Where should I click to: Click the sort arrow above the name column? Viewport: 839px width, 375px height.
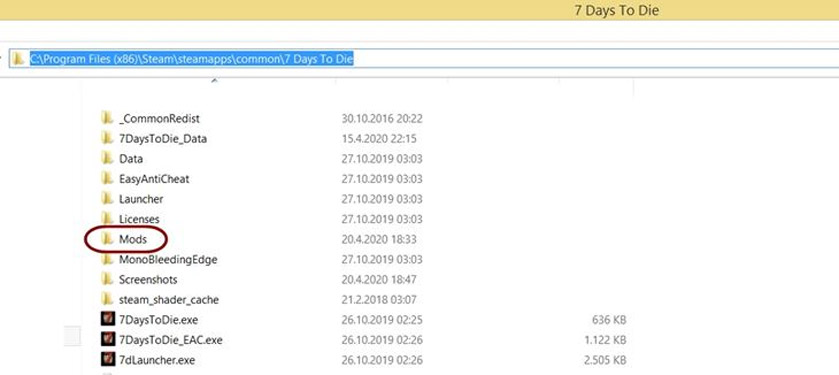214,81
